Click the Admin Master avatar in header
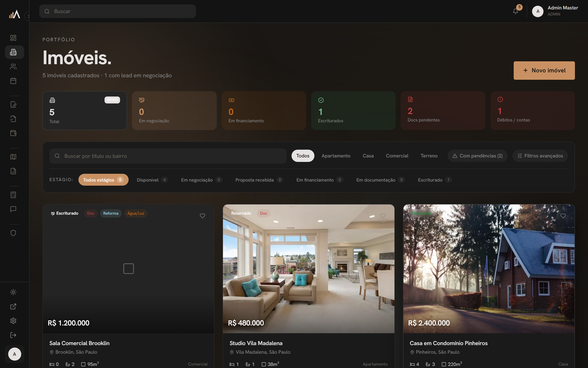588x368 pixels. click(538, 11)
